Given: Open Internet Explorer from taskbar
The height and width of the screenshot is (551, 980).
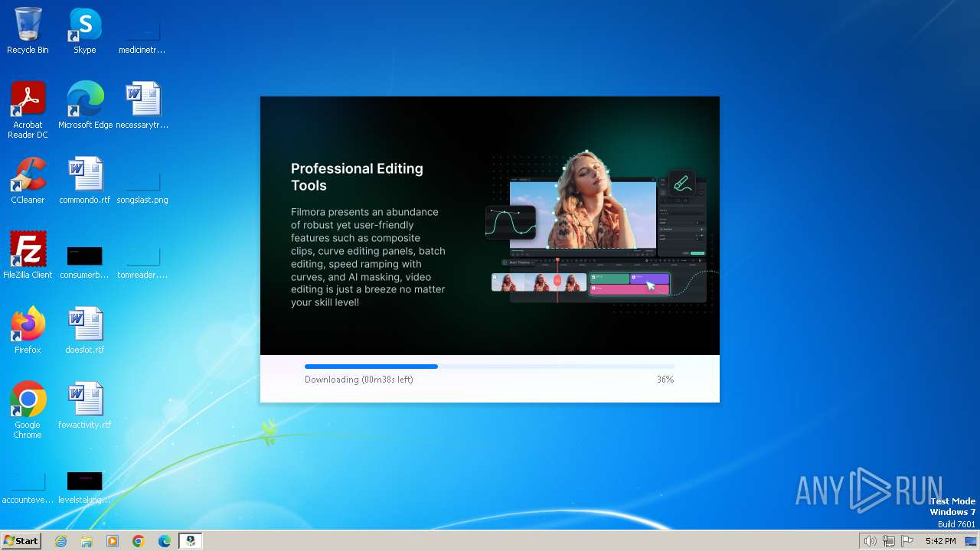Looking at the screenshot, I should click(60, 541).
